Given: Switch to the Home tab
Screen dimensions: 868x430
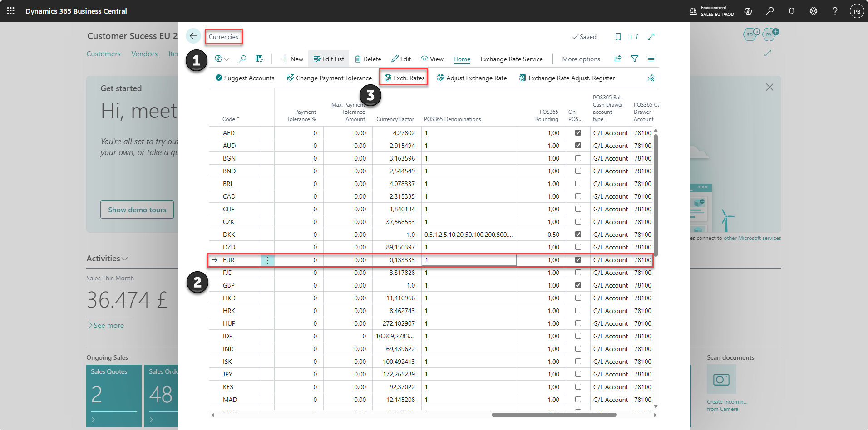Looking at the screenshot, I should 462,59.
